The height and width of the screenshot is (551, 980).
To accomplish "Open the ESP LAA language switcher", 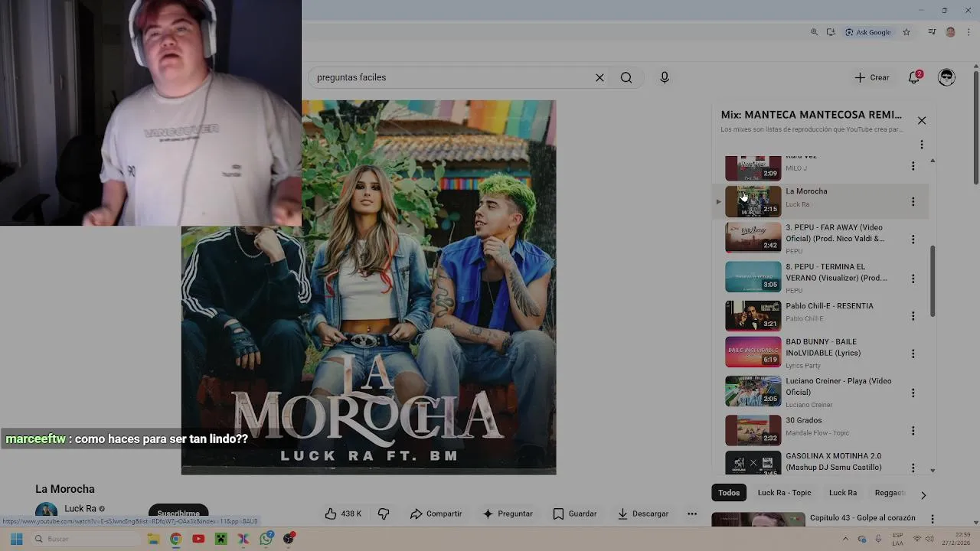I will [x=897, y=539].
